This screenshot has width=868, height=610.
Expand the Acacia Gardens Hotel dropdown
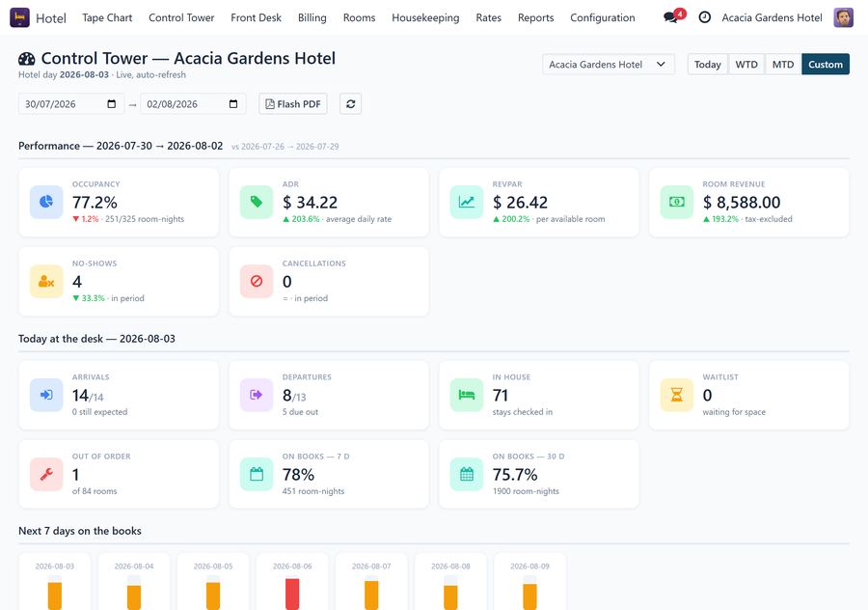point(609,65)
